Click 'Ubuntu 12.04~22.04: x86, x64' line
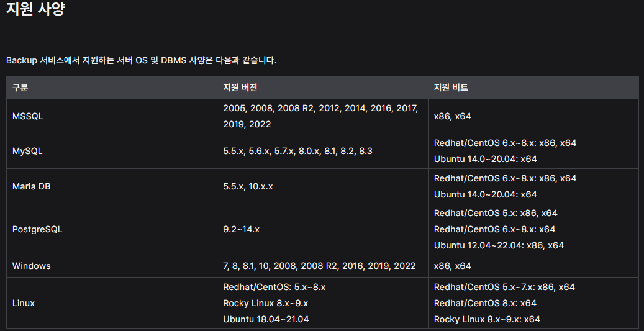 [499, 245]
